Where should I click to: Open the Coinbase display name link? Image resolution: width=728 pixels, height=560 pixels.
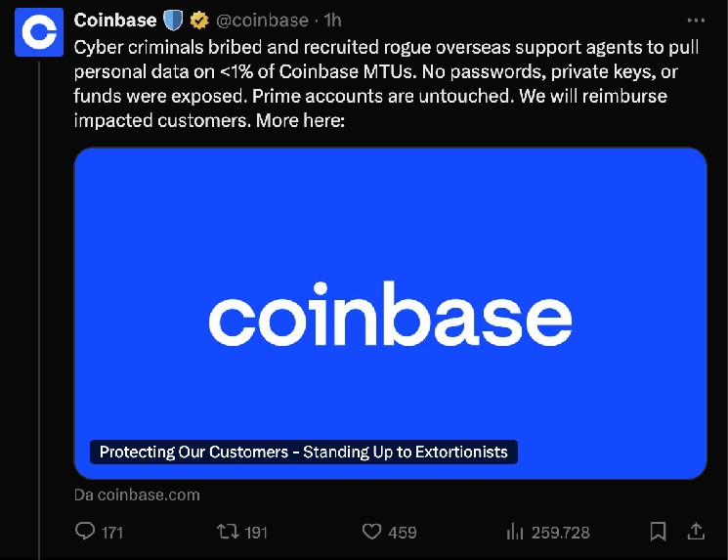click(115, 20)
